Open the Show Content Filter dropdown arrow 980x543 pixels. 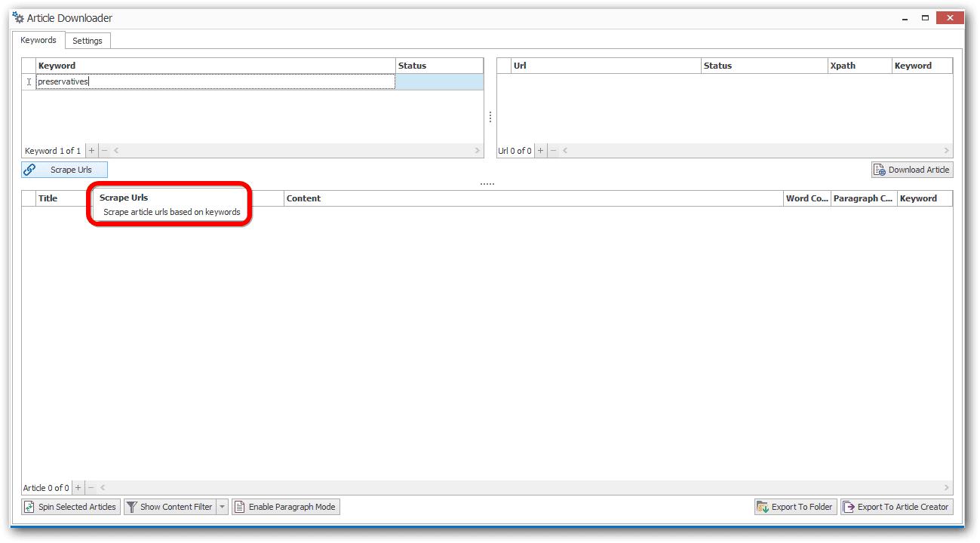[222, 507]
